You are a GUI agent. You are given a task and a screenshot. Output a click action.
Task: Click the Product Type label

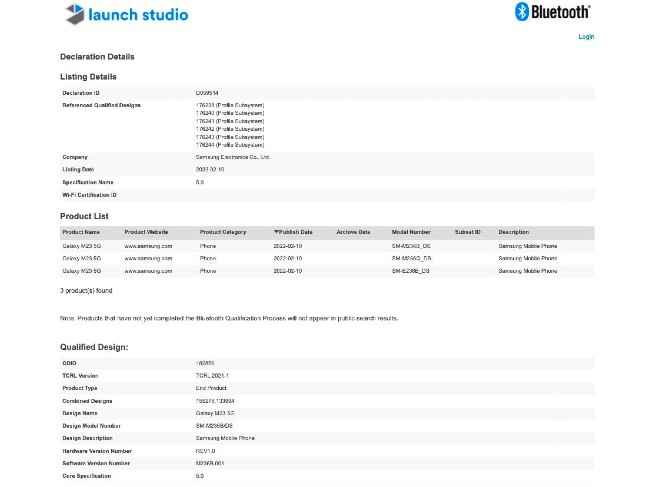coord(80,388)
